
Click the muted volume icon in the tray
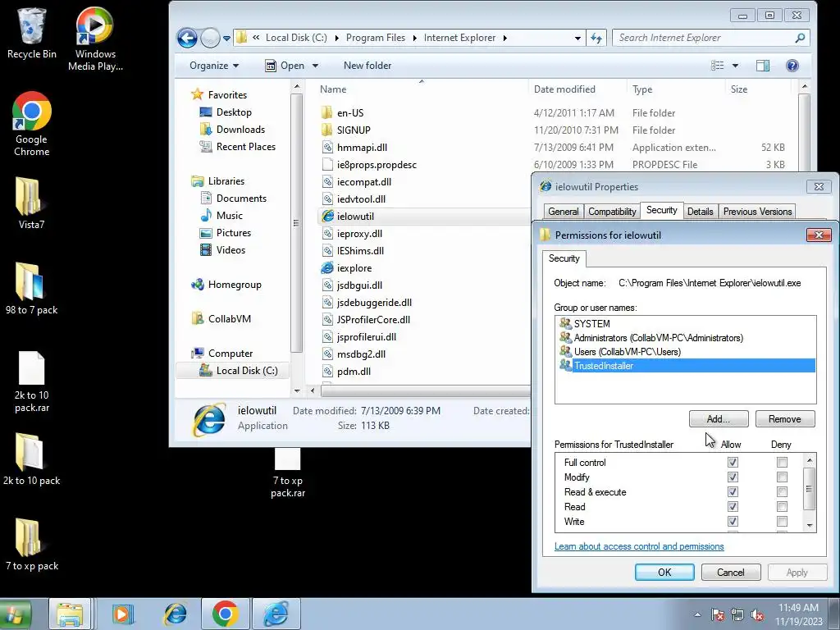click(x=757, y=614)
